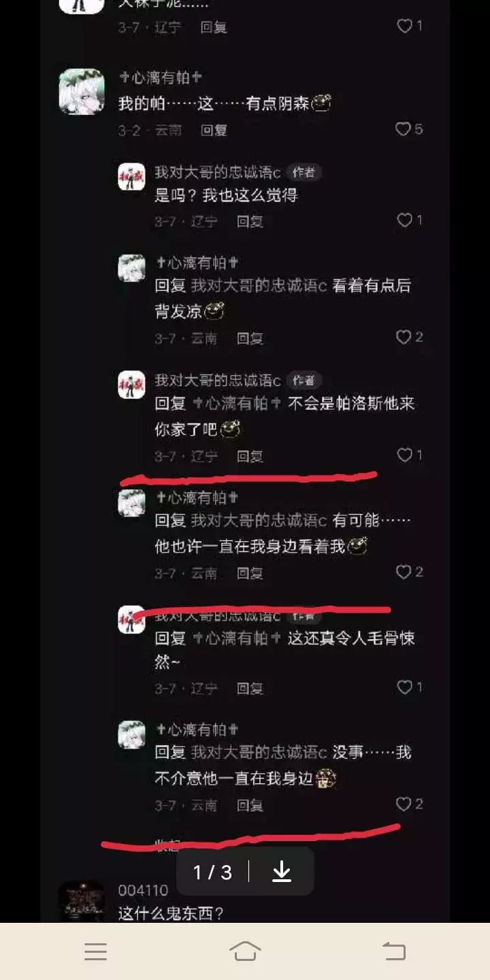Viewport: 490px width, 980px height.
Task: Tap heart on reply '不介意他一直在我身边'
Action: [404, 804]
